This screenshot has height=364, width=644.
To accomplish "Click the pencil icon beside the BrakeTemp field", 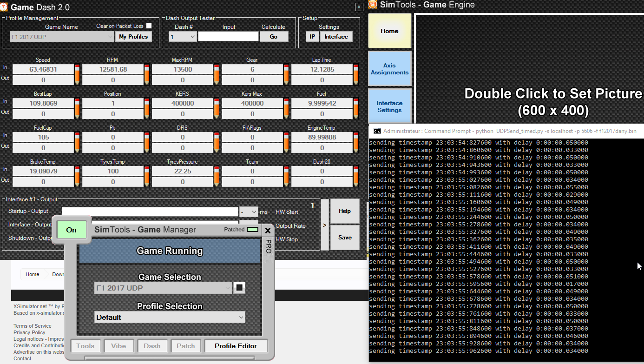I will pyautogui.click(x=77, y=176).
